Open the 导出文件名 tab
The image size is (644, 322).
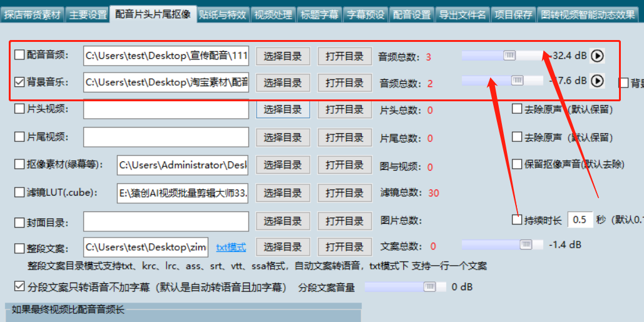463,15
